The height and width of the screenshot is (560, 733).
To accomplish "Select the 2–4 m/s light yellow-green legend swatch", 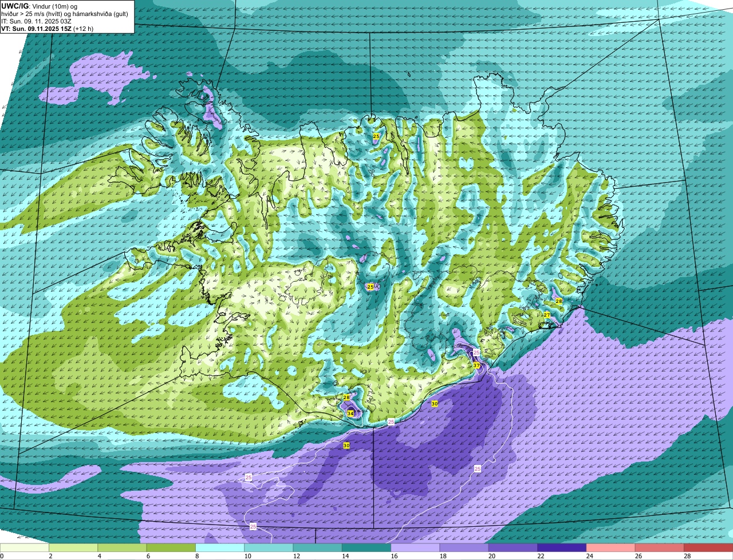I will point(74,548).
